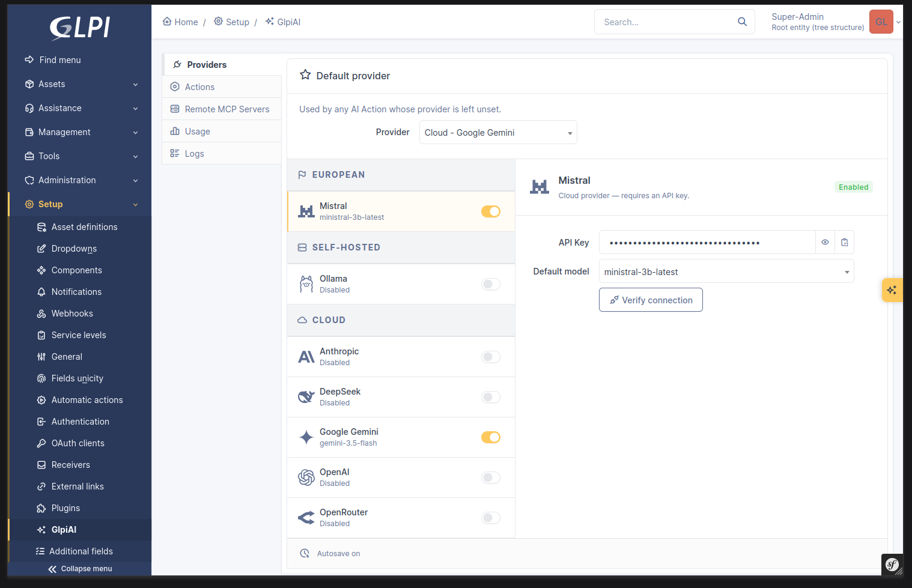This screenshot has height=588, width=912.
Task: Click into the API Key field
Action: click(707, 242)
